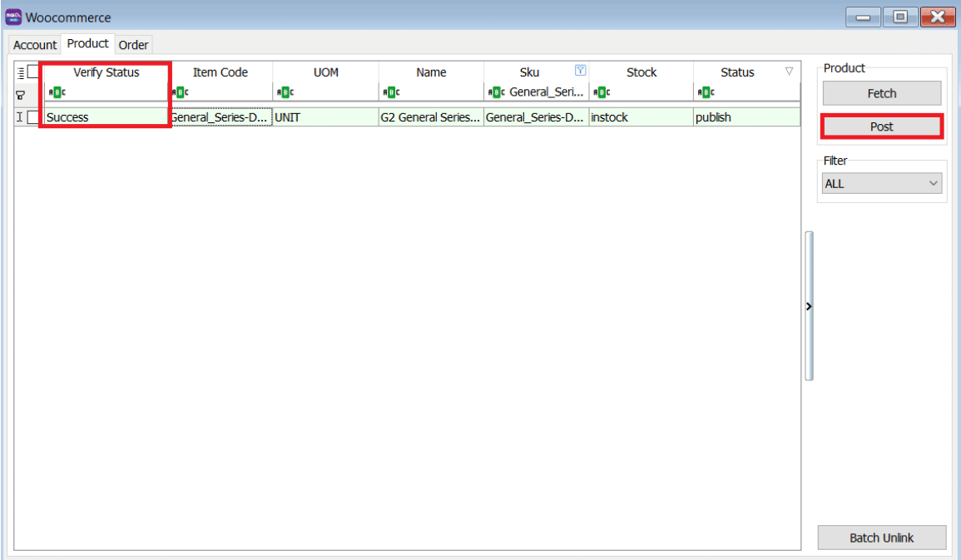
Task: Click the Batch Unlink button
Action: (881, 538)
